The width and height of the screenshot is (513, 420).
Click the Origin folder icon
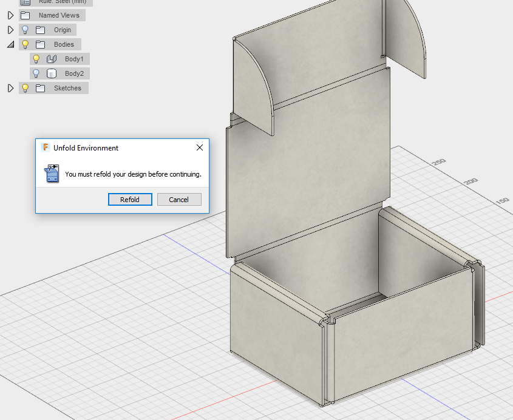40,30
